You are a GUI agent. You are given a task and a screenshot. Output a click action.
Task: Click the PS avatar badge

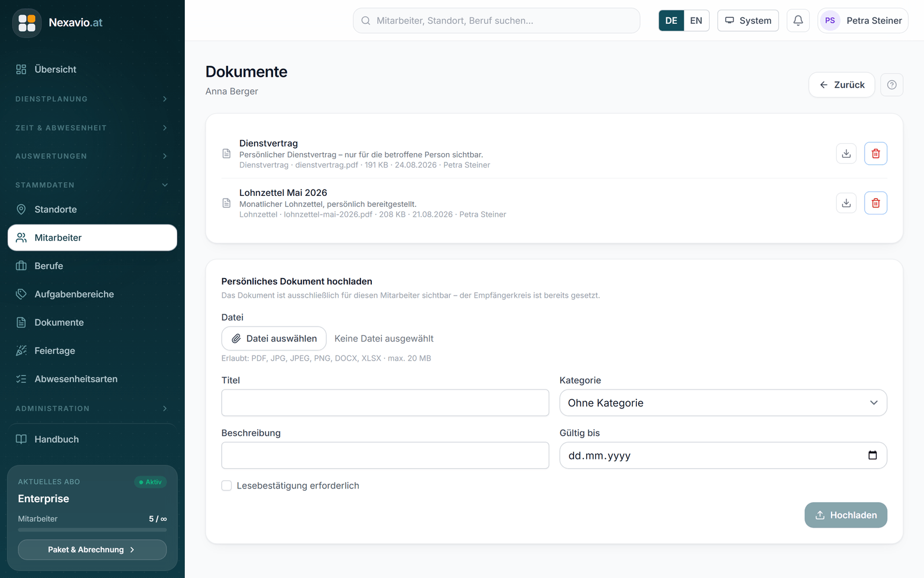pyautogui.click(x=830, y=21)
